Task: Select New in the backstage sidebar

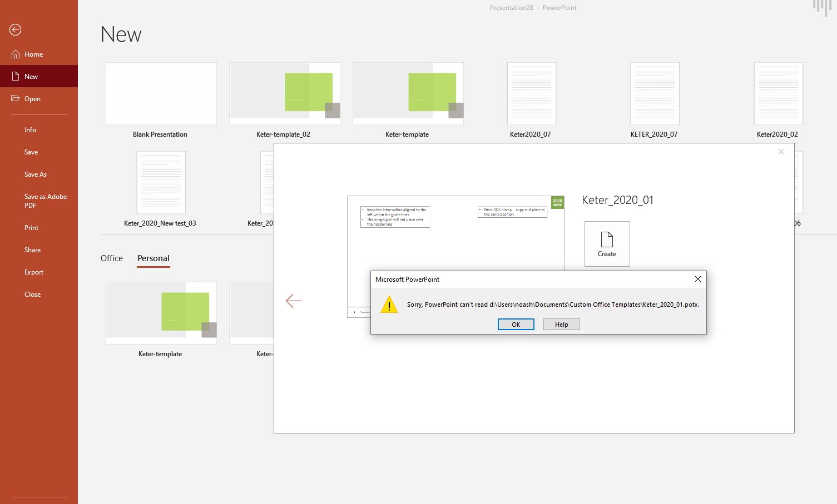Action: click(39, 77)
